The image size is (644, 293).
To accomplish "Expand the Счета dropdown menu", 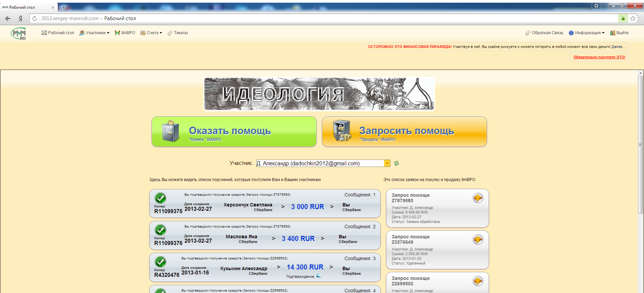I will (151, 33).
